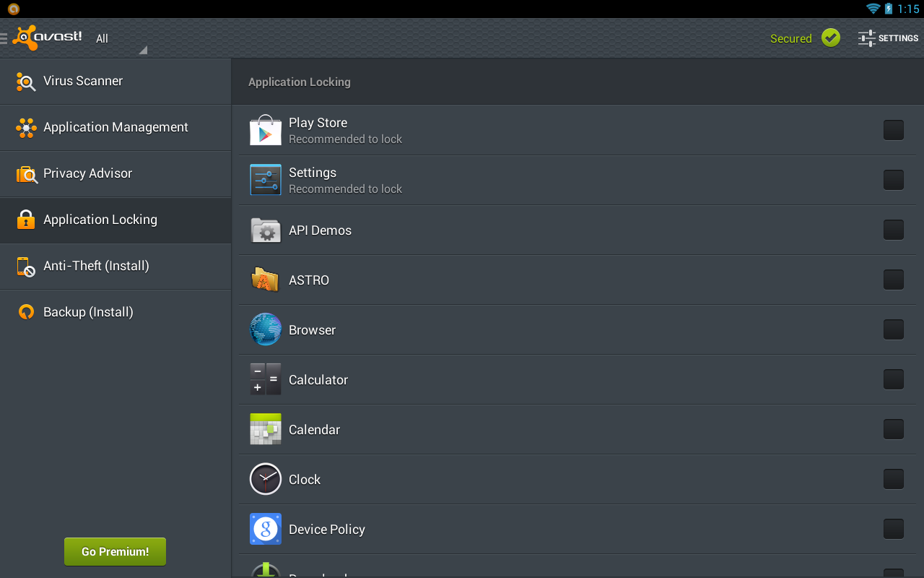Select the Application Management icon

26,128
